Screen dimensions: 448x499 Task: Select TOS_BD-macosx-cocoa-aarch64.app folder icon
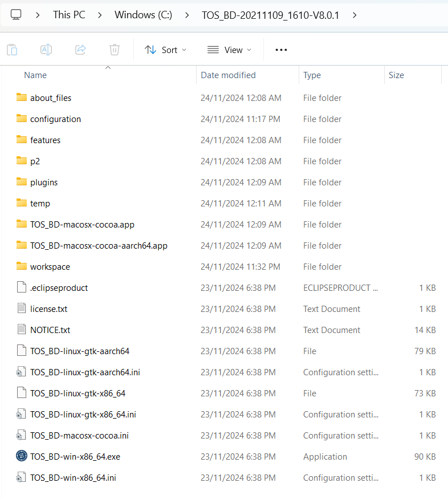(21, 245)
